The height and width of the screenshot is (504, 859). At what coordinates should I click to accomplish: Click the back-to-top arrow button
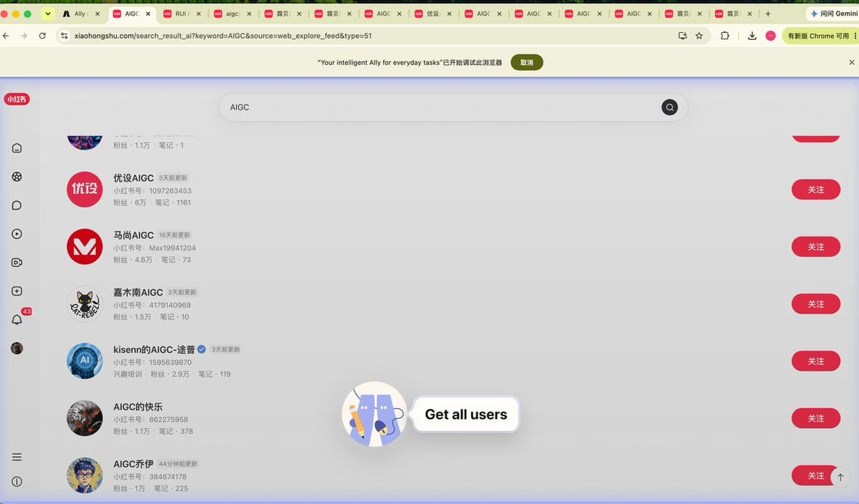pos(841,477)
